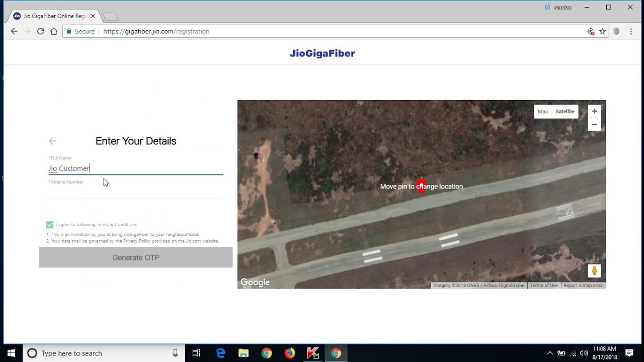Close the Jio GigaFiber tab
This screenshot has height=362, width=644.
pyautogui.click(x=93, y=16)
